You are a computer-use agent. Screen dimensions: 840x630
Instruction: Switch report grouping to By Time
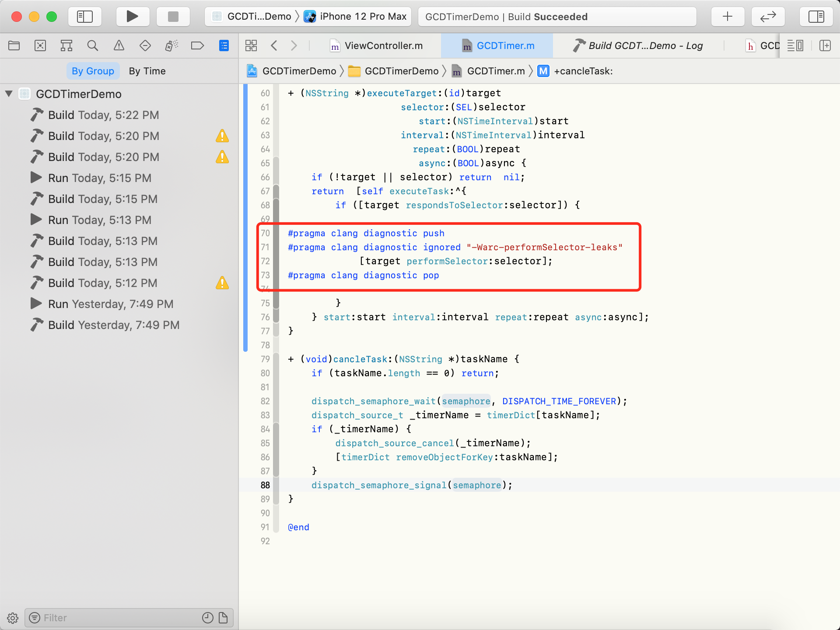click(x=147, y=71)
